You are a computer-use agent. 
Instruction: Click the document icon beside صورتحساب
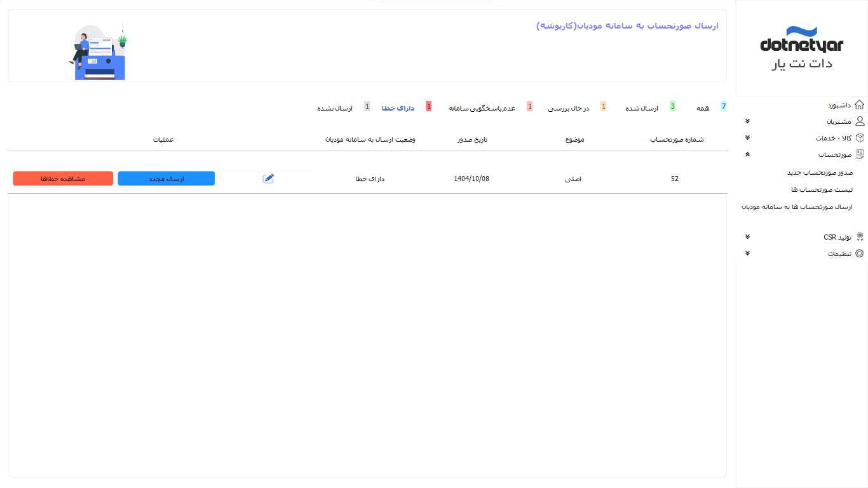coord(859,154)
